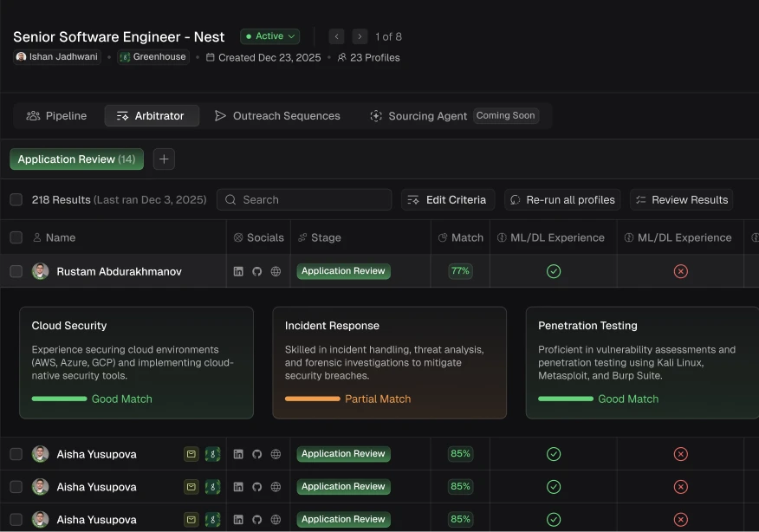Click the red X mark in Rustam's row
This screenshot has height=532, width=759.
click(680, 271)
